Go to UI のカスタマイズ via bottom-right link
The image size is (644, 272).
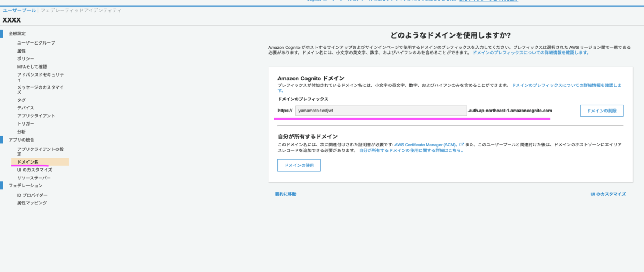[x=608, y=194]
